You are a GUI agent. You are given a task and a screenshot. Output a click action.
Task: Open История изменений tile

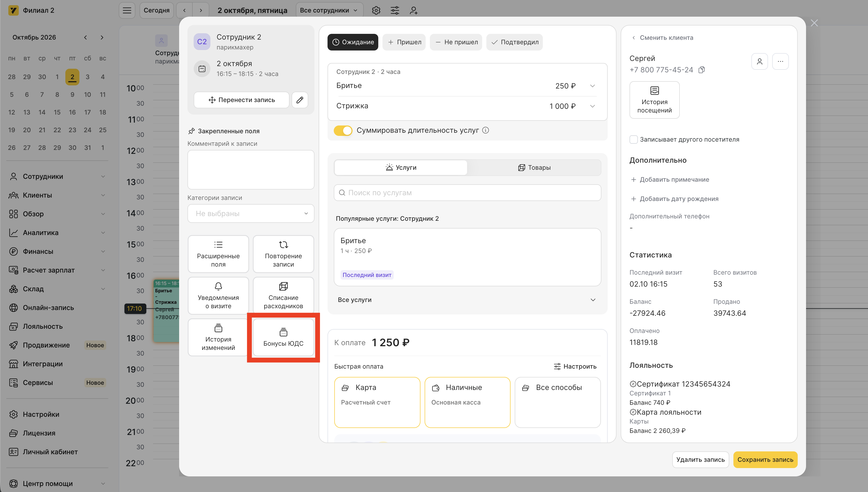218,337
